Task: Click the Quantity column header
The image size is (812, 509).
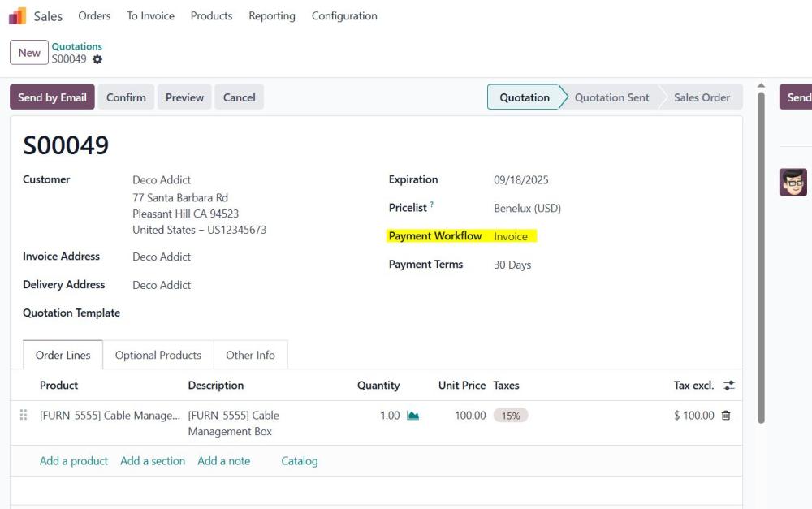Action: [x=378, y=386]
